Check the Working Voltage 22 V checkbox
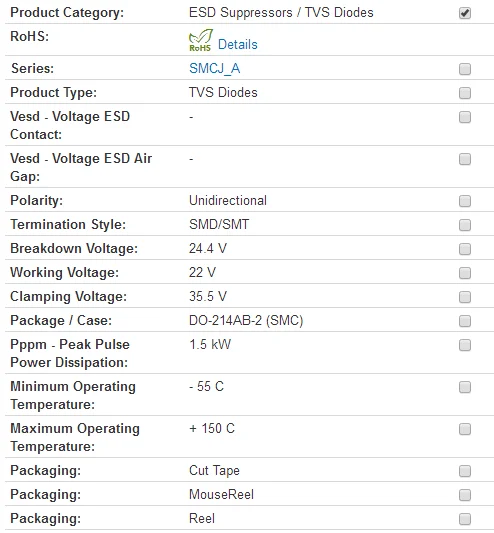Viewport: 494px width, 533px height. click(x=465, y=273)
